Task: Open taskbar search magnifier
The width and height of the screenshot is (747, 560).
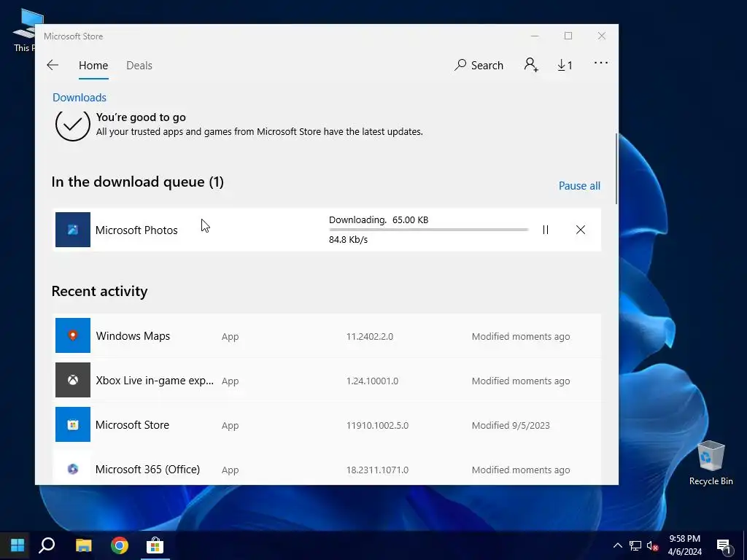Action: (x=47, y=545)
